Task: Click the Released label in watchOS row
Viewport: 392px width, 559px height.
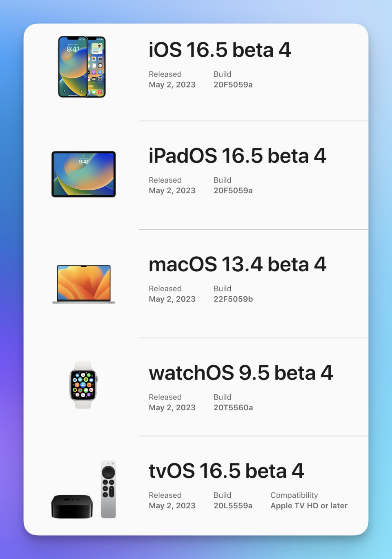Action: [165, 397]
